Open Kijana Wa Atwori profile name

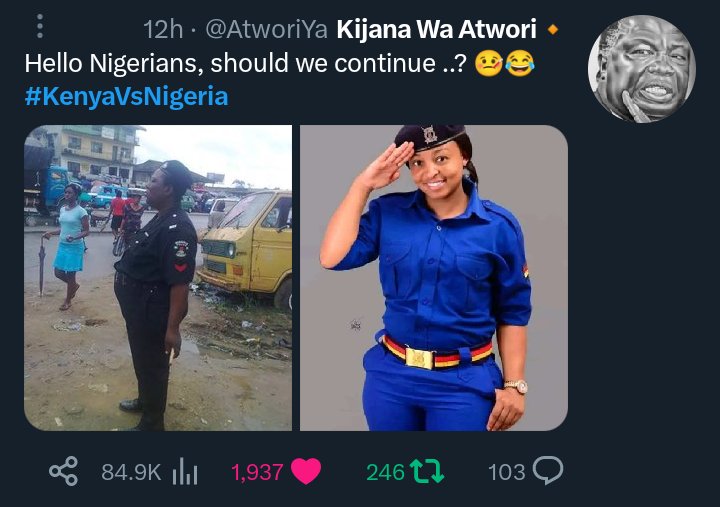point(436,29)
